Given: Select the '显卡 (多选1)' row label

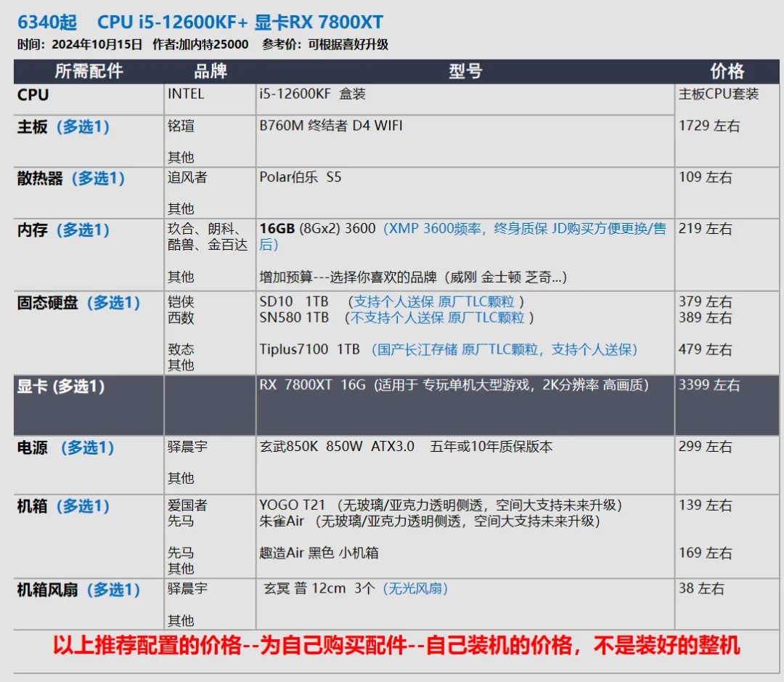Looking at the screenshot, I should 61,386.
